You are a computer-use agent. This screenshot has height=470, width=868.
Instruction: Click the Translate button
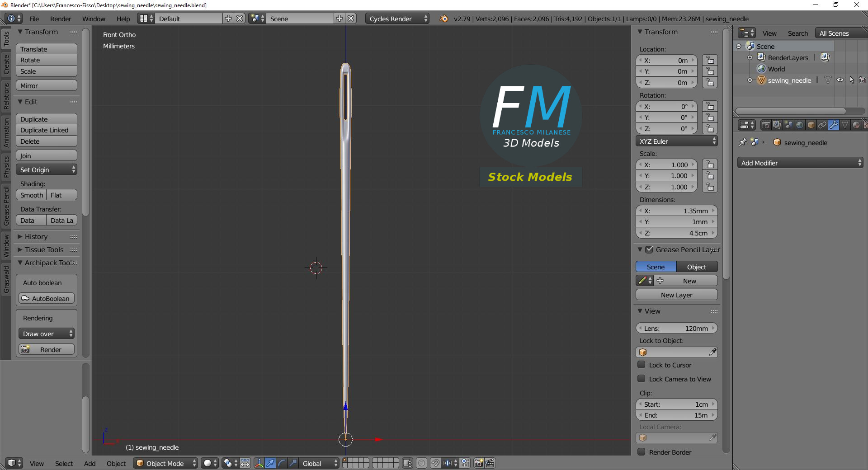(x=47, y=49)
